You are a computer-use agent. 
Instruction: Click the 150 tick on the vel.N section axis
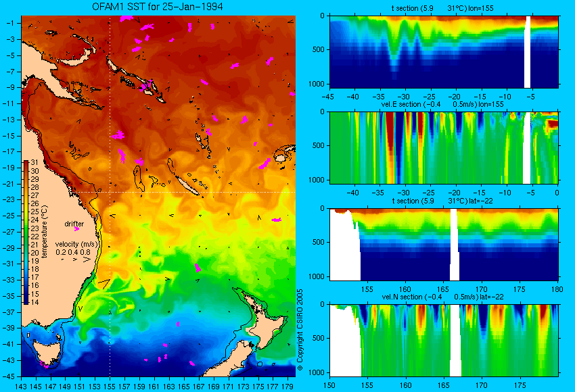(329, 385)
